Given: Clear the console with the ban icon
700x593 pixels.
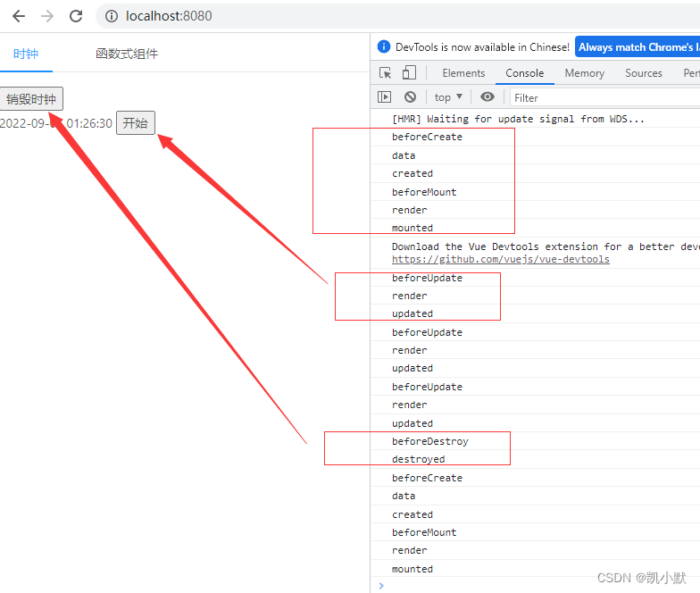Looking at the screenshot, I should 410,96.
